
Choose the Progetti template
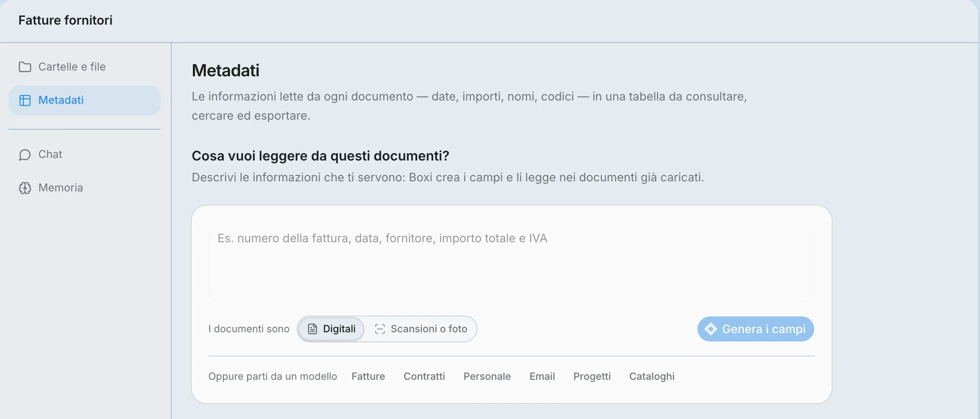[592, 376]
